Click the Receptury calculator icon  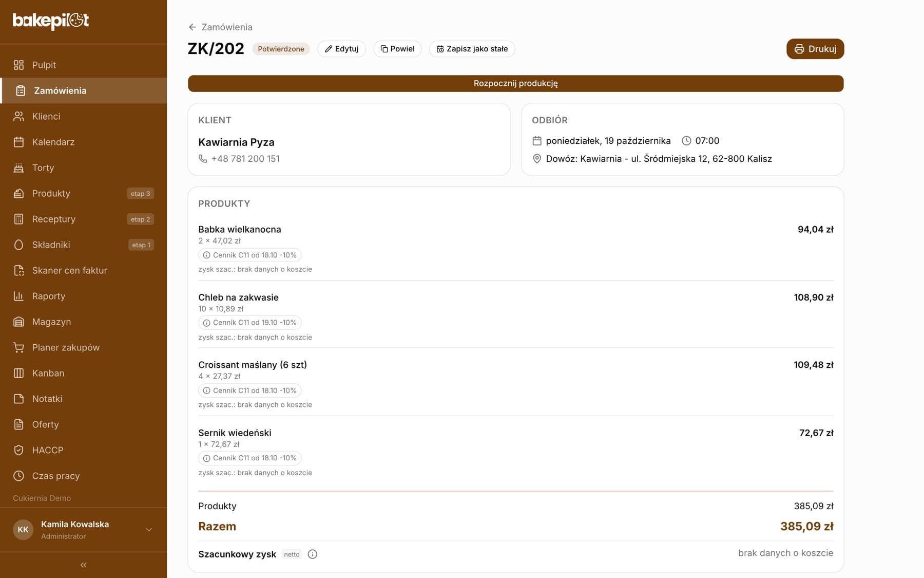click(x=19, y=219)
